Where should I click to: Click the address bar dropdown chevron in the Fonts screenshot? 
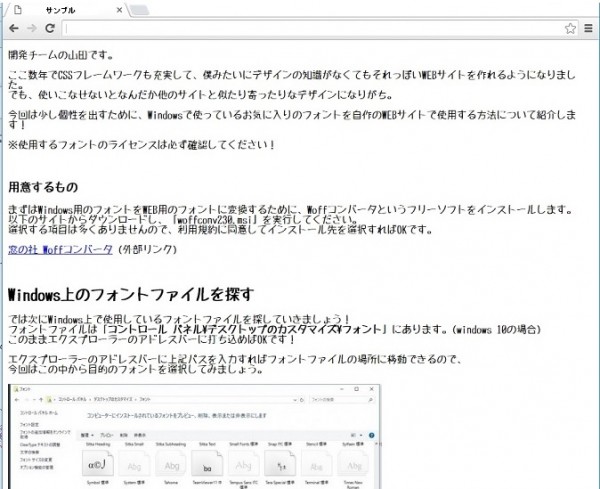point(295,400)
